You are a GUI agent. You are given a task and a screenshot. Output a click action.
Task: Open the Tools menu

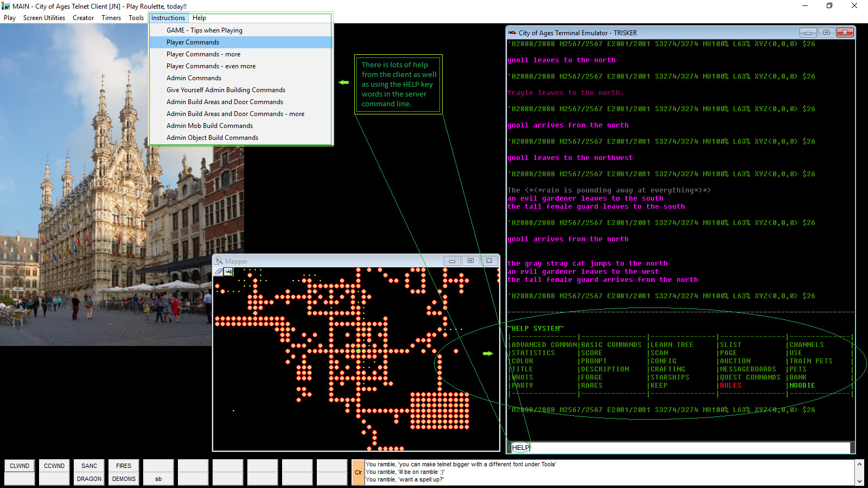coord(136,17)
